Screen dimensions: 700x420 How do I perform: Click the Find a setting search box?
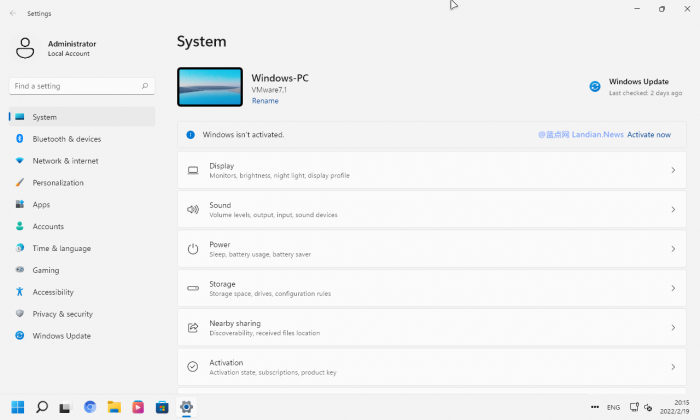tap(80, 86)
